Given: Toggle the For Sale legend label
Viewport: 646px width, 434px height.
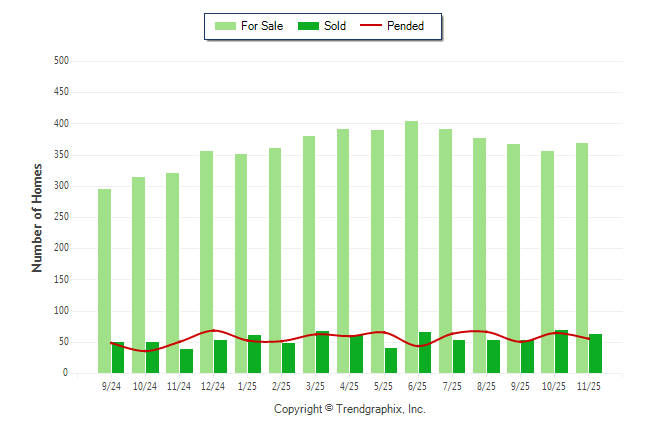Looking at the screenshot, I should tap(262, 26).
